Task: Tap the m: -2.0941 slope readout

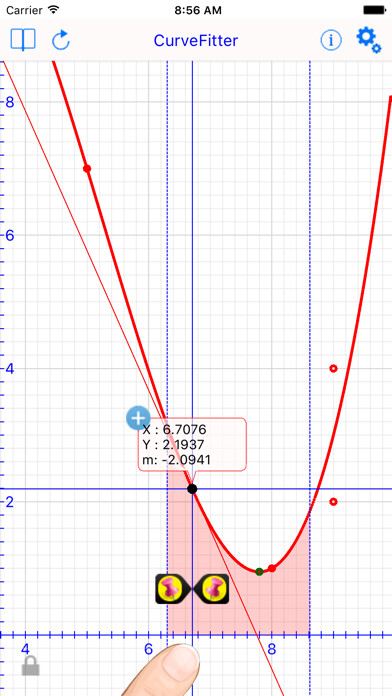Action: (176, 460)
